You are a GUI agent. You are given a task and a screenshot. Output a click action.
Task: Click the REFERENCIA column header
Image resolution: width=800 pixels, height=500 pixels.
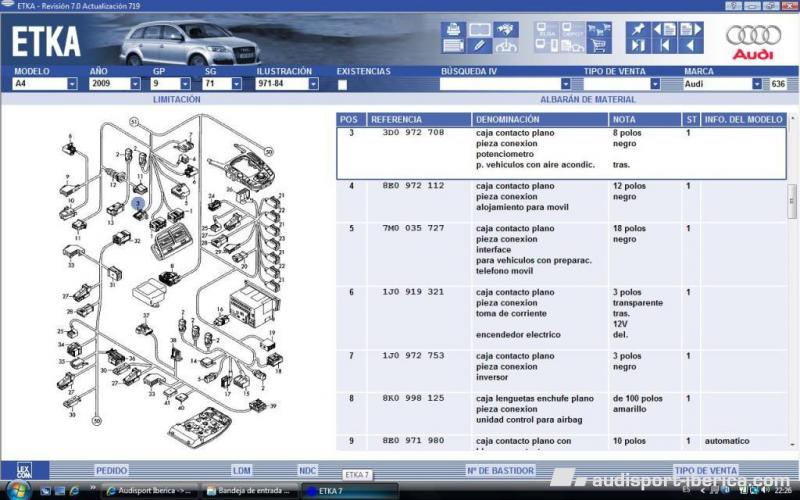419,119
